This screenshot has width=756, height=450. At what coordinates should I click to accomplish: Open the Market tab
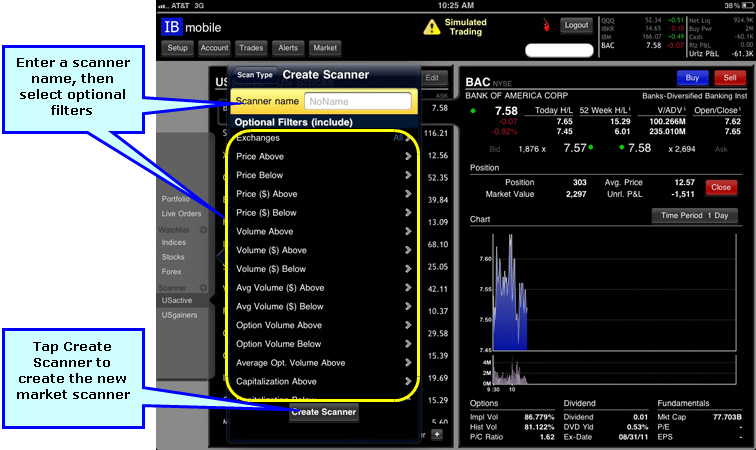point(325,48)
